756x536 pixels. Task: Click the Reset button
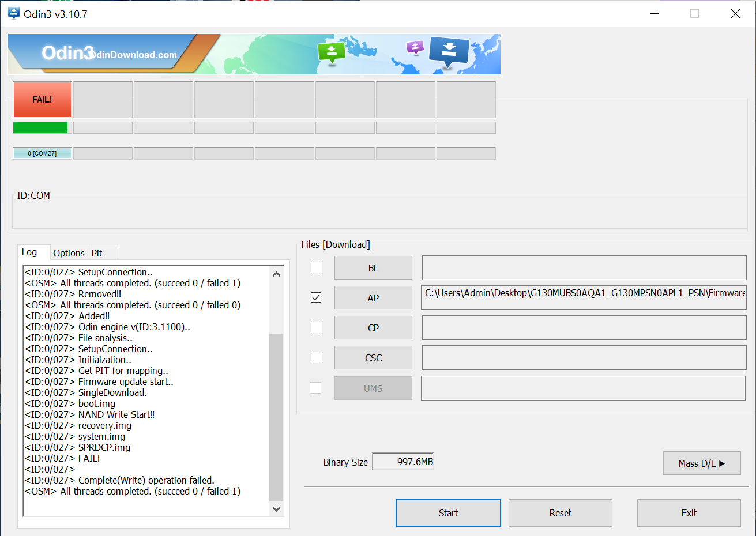click(x=561, y=513)
